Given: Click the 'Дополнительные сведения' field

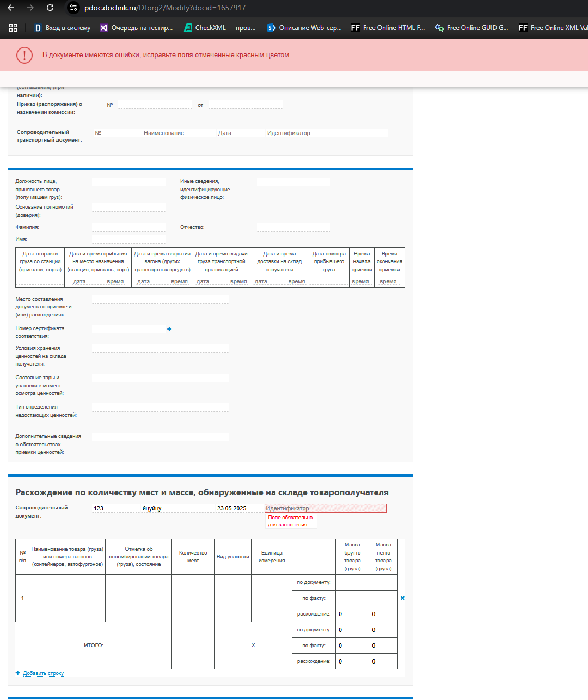Looking at the screenshot, I should point(160,437).
